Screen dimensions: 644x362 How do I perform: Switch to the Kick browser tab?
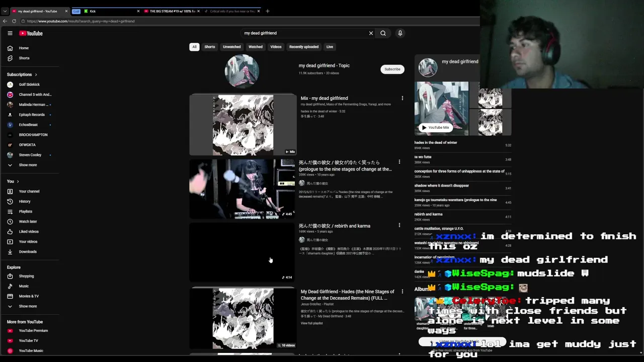coord(111,11)
